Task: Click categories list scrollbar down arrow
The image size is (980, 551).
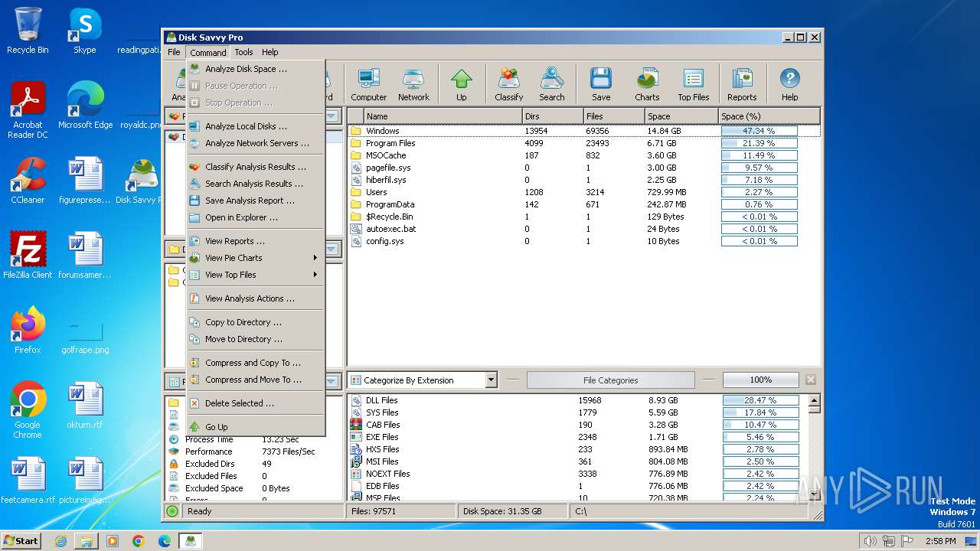Action: [814, 495]
